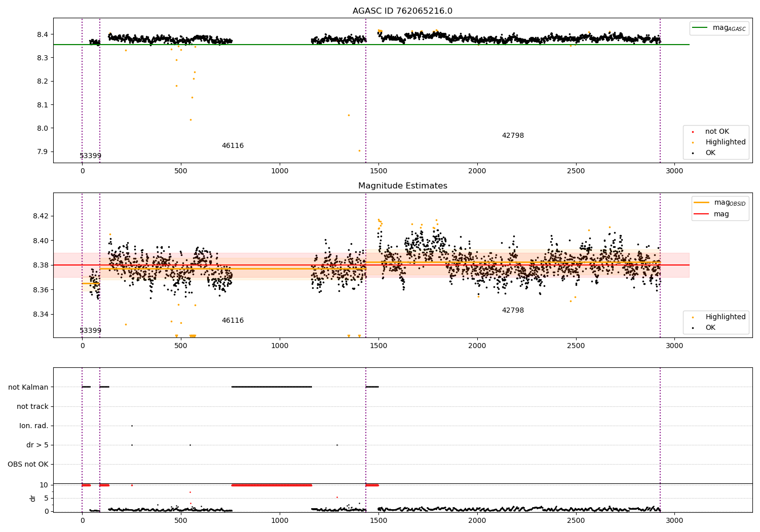
Task: Click the '1000' x-axis tick of the bottom plot
Action: tap(280, 520)
